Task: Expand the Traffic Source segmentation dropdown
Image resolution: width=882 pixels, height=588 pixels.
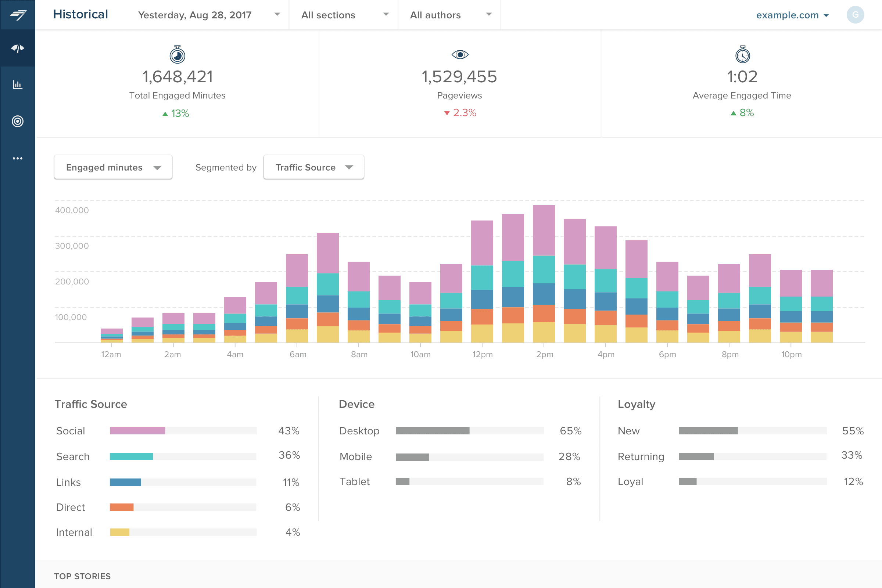Action: pos(312,167)
